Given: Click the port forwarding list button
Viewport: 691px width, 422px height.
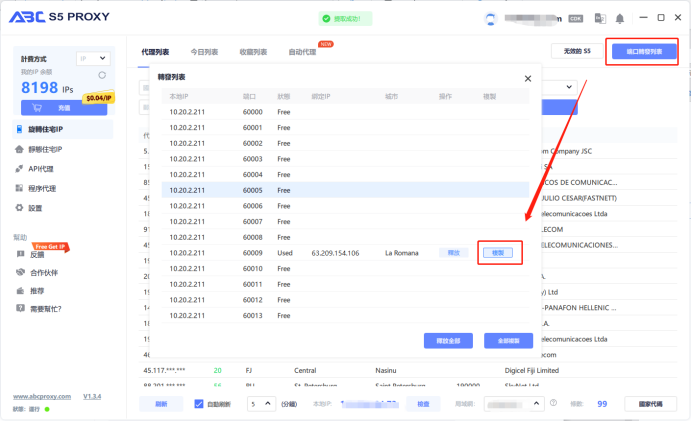Looking at the screenshot, I should 644,52.
